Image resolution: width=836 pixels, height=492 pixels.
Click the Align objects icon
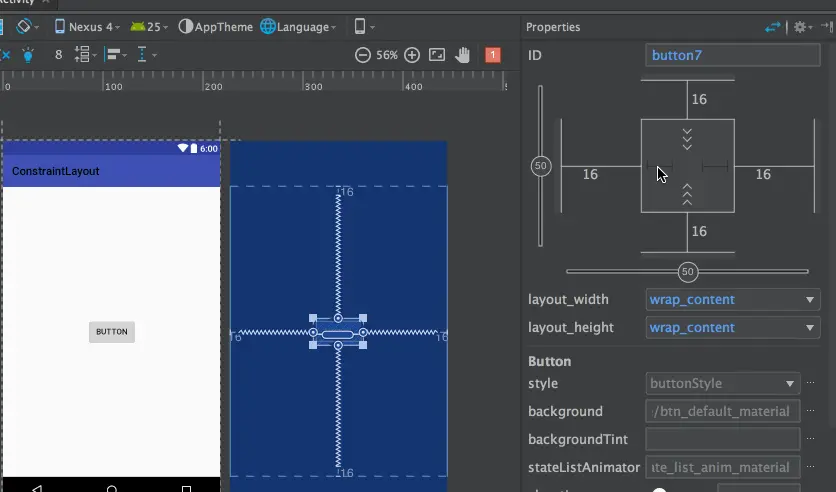pyautogui.click(x=114, y=55)
